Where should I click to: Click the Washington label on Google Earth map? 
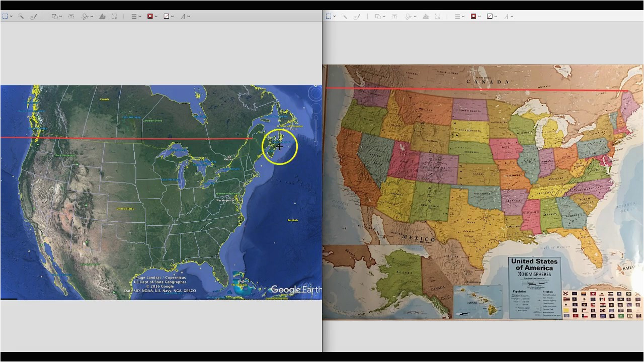coord(224,201)
